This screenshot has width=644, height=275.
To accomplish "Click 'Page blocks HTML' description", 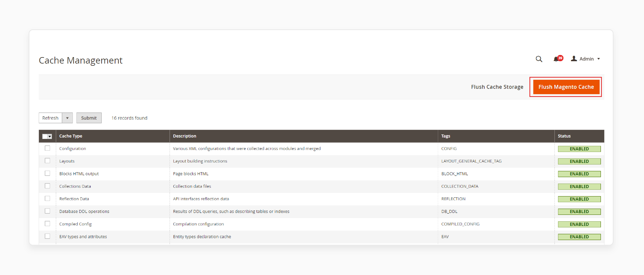I will (x=190, y=174).
